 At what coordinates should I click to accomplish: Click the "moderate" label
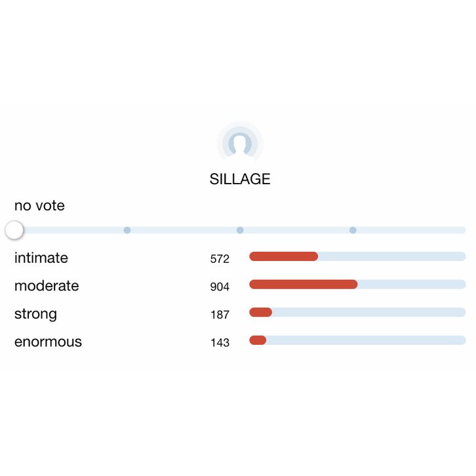pyautogui.click(x=47, y=286)
